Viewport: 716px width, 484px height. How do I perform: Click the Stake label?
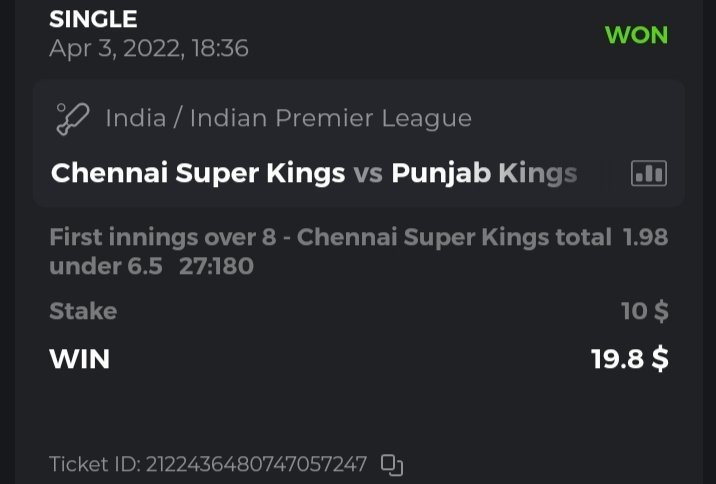(83, 311)
